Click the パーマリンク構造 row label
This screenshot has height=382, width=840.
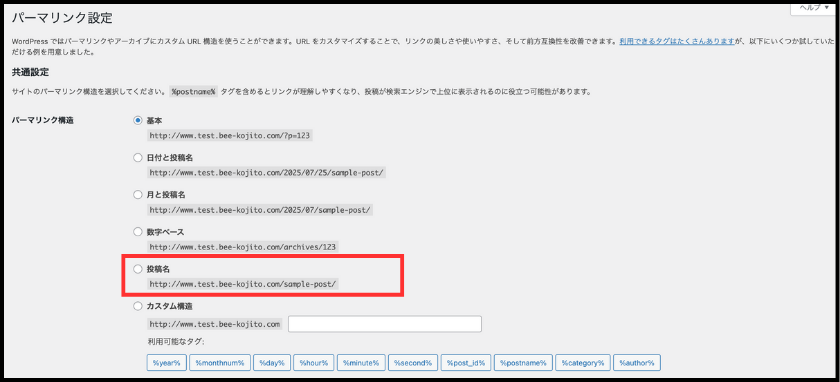point(42,121)
